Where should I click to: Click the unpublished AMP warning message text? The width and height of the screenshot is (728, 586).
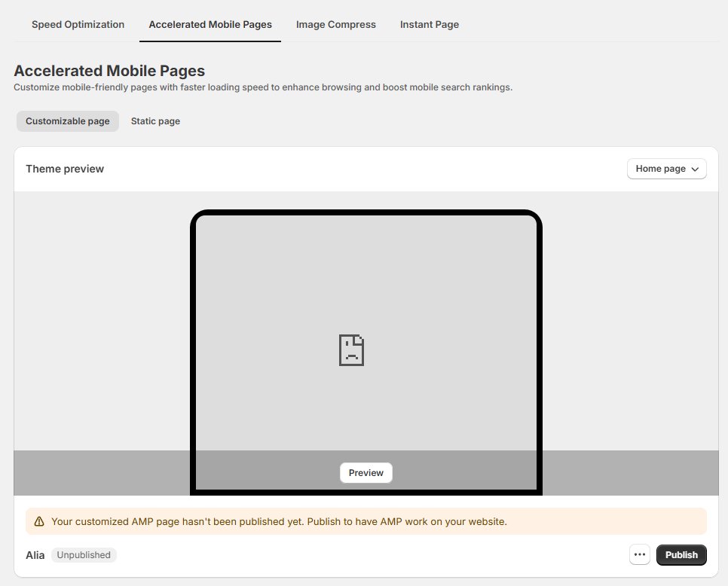pyautogui.click(x=279, y=521)
